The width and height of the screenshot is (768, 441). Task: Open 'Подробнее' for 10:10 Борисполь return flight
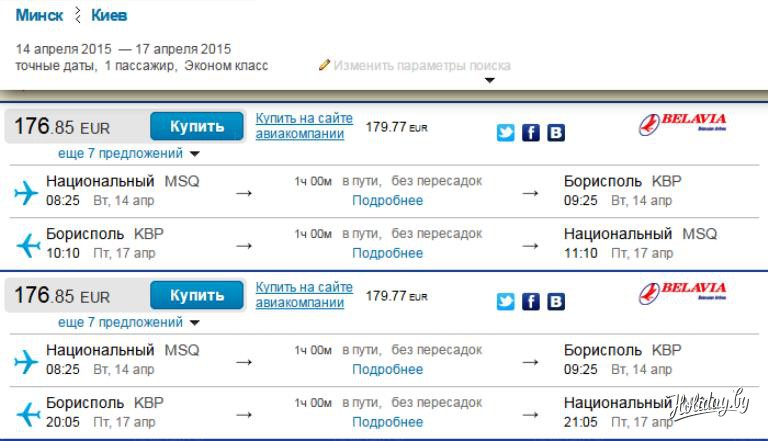click(x=387, y=253)
